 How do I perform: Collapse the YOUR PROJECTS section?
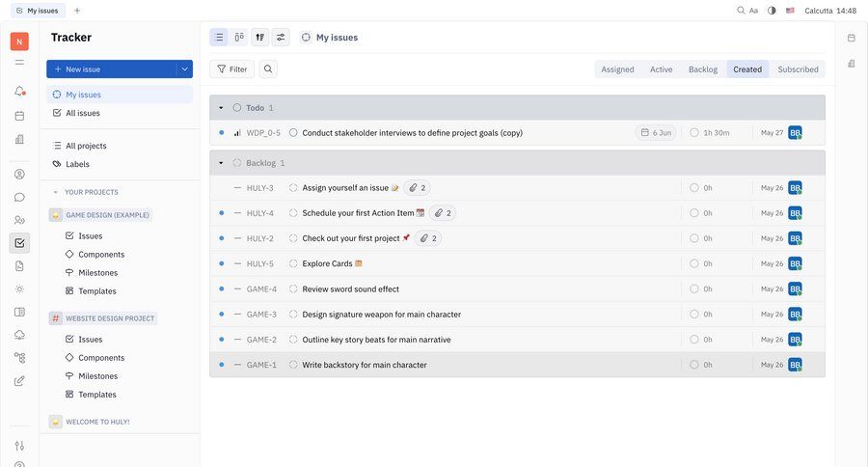[x=55, y=192]
